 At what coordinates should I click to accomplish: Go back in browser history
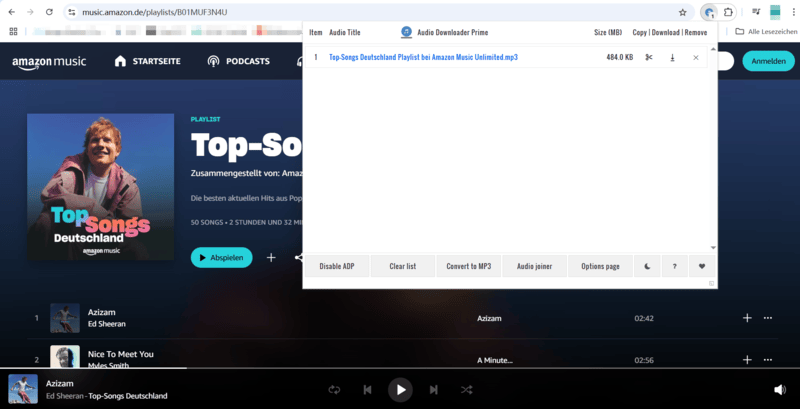point(12,12)
